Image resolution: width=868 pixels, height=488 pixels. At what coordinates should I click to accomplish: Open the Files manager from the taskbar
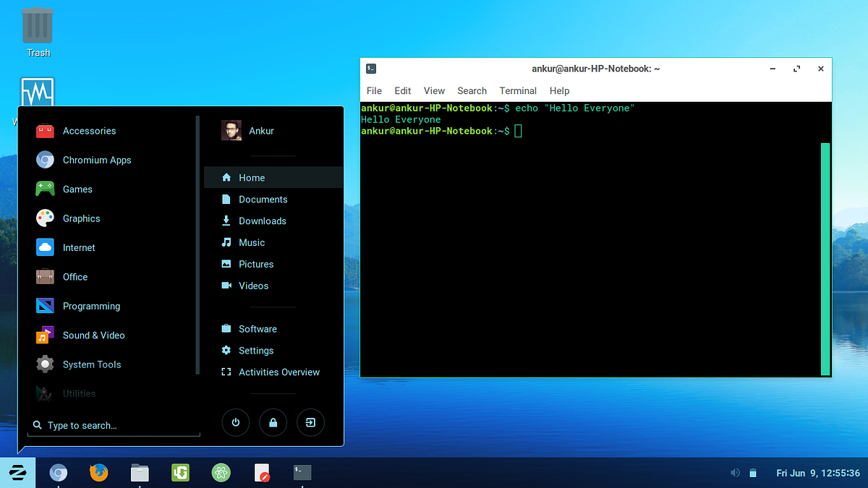pyautogui.click(x=140, y=473)
